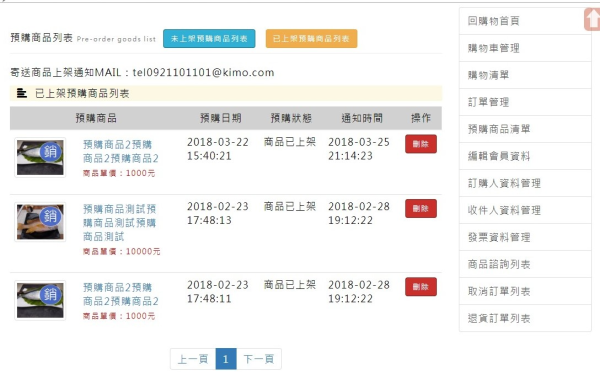Open 預購商品2 link in the 17:48:11 row

pos(121,294)
